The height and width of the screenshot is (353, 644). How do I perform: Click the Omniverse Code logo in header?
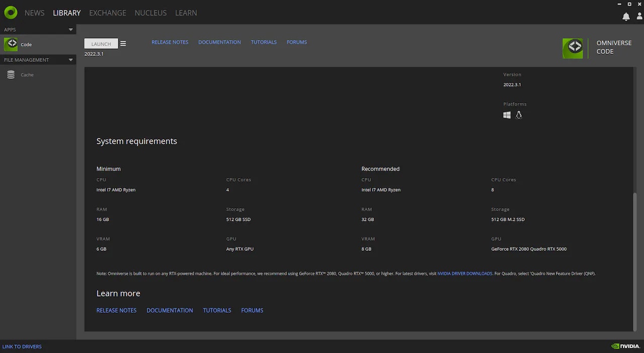(x=573, y=48)
